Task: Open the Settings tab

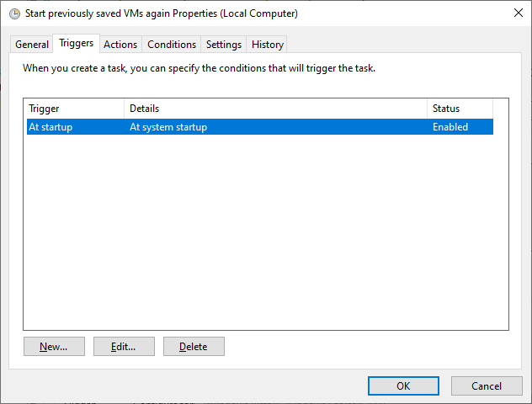Action: pos(224,45)
